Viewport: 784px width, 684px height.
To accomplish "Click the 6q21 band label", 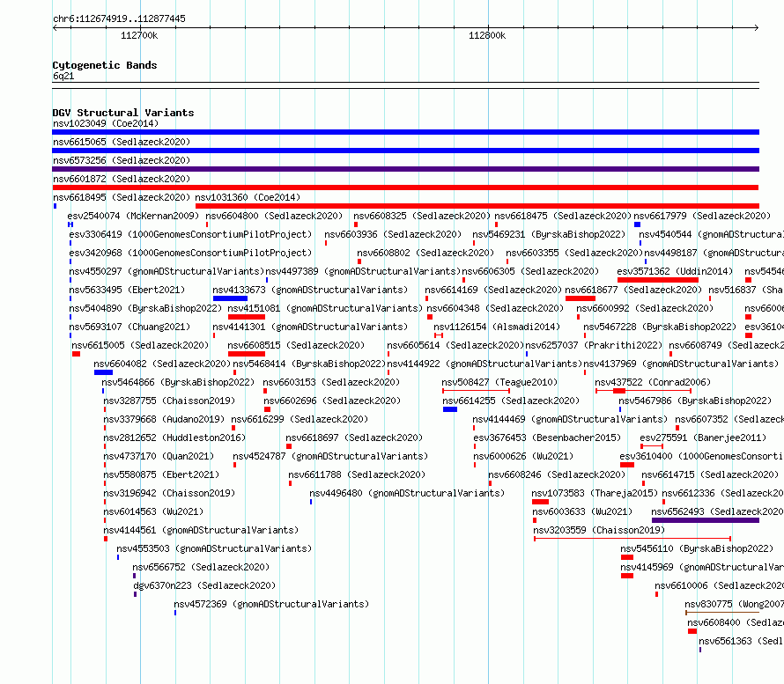I will click(63, 76).
